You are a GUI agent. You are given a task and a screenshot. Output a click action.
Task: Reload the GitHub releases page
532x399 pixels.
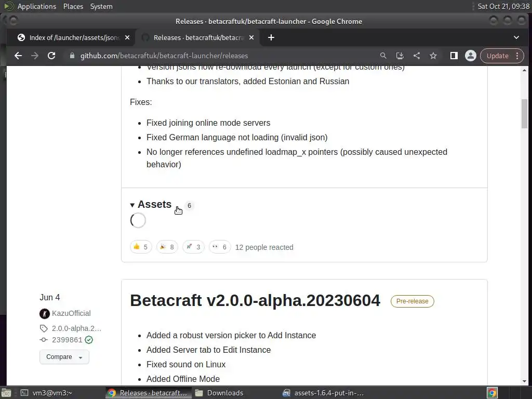(x=51, y=56)
